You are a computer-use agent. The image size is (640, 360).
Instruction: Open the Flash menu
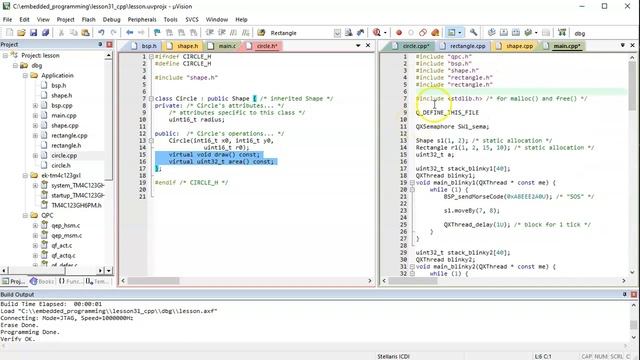[x=88, y=19]
